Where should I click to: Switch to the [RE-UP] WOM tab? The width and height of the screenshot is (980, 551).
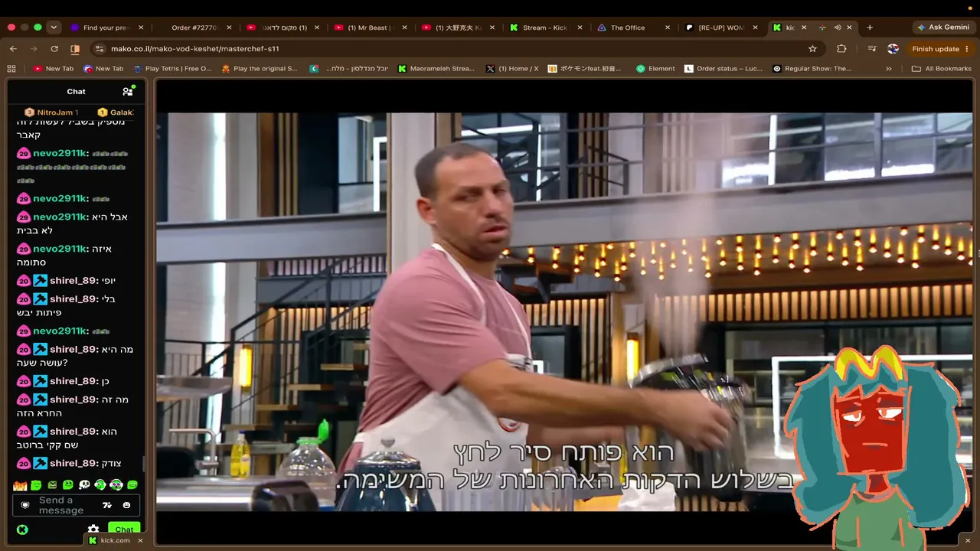coord(723,28)
